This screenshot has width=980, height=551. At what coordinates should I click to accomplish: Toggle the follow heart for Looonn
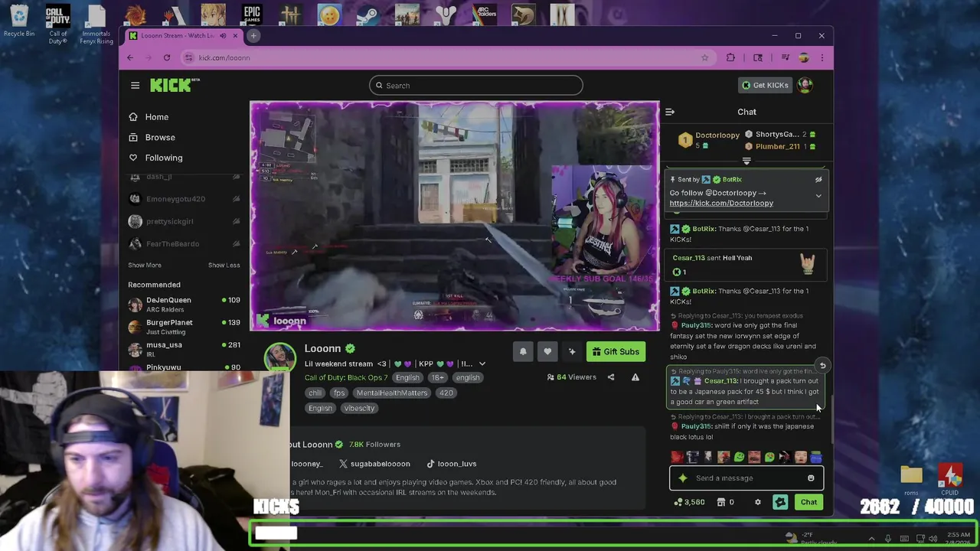547,351
